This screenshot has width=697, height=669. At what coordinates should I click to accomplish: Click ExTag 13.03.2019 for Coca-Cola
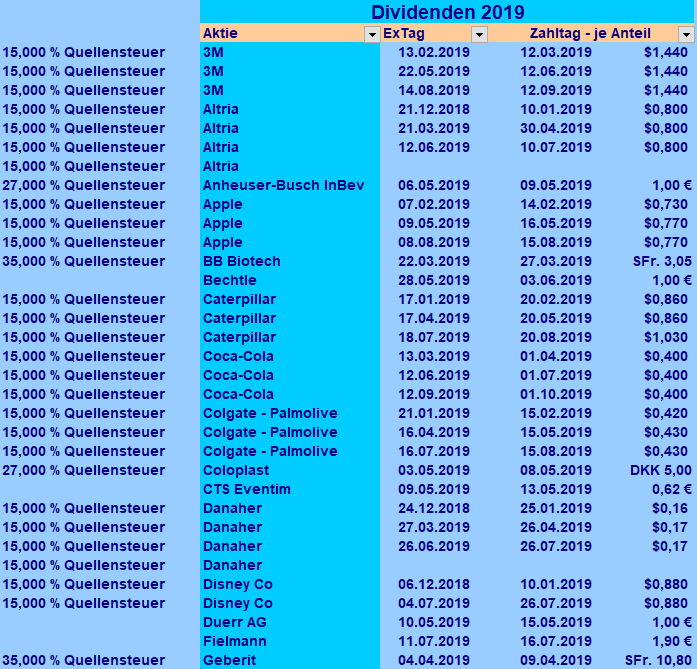pyautogui.click(x=433, y=357)
